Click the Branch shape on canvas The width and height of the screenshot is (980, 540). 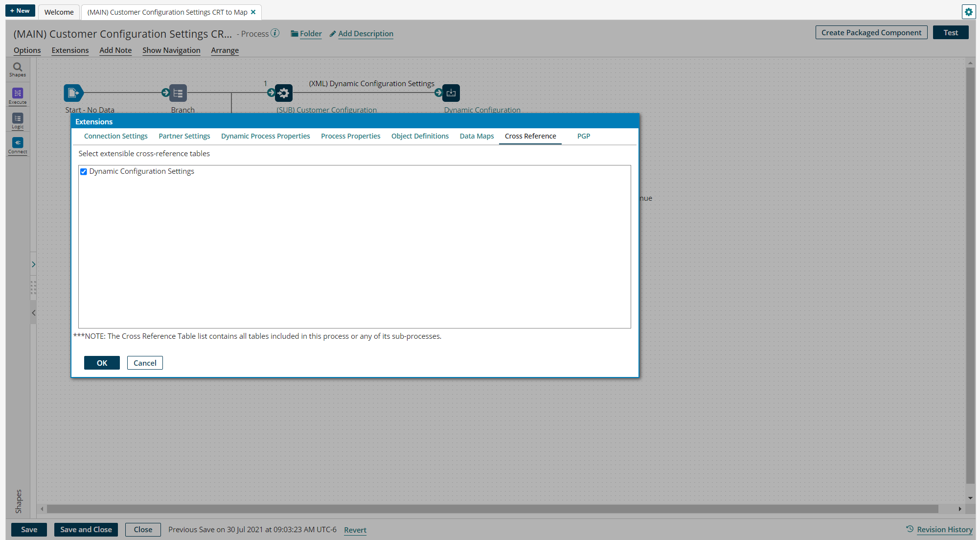tap(178, 93)
